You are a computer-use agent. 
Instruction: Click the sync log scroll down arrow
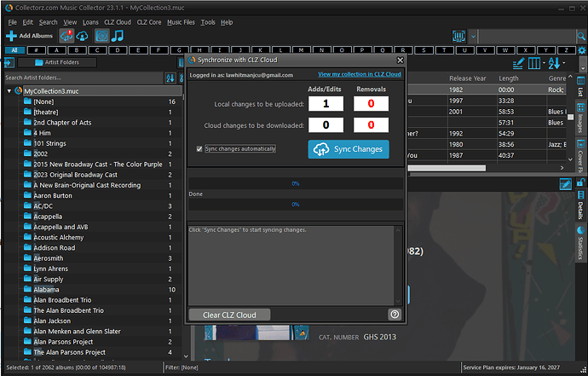[x=398, y=301]
